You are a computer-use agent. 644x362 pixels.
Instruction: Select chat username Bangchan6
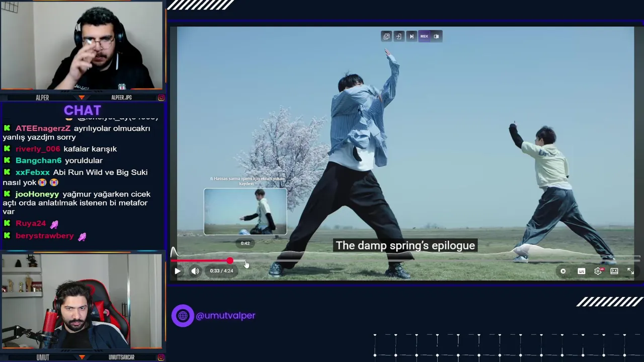click(38, 160)
